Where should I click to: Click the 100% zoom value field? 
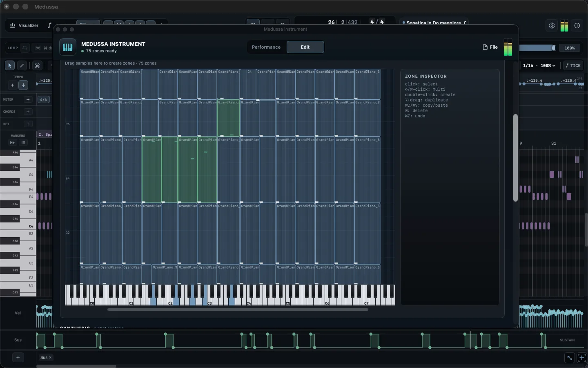coord(570,48)
